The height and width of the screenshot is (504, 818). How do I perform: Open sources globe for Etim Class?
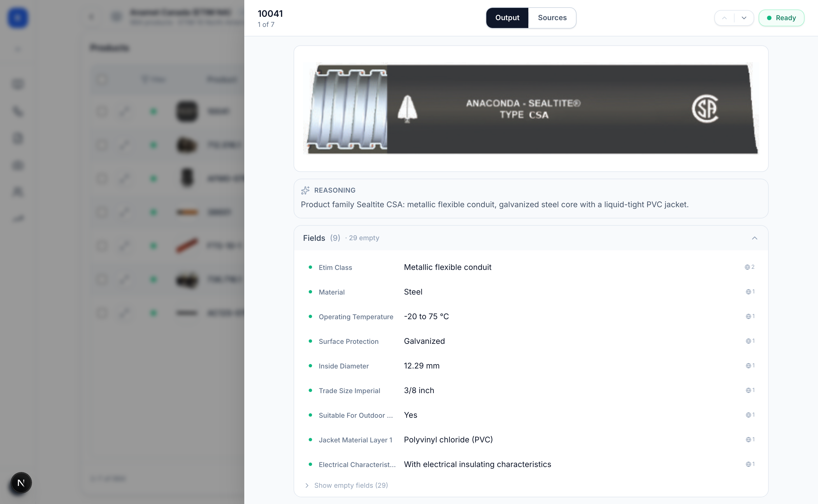[x=749, y=267]
